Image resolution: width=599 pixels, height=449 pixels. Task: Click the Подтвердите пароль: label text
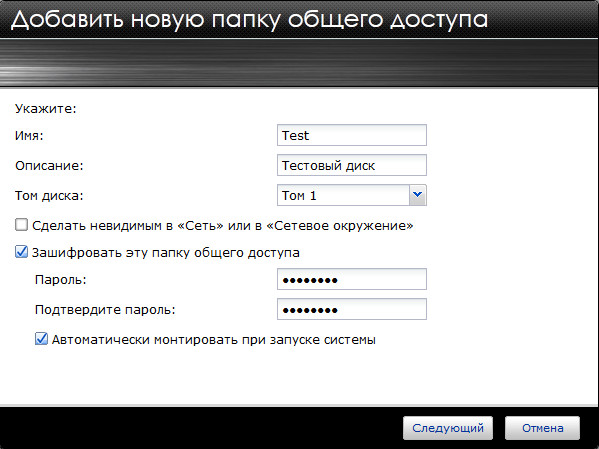(105, 310)
